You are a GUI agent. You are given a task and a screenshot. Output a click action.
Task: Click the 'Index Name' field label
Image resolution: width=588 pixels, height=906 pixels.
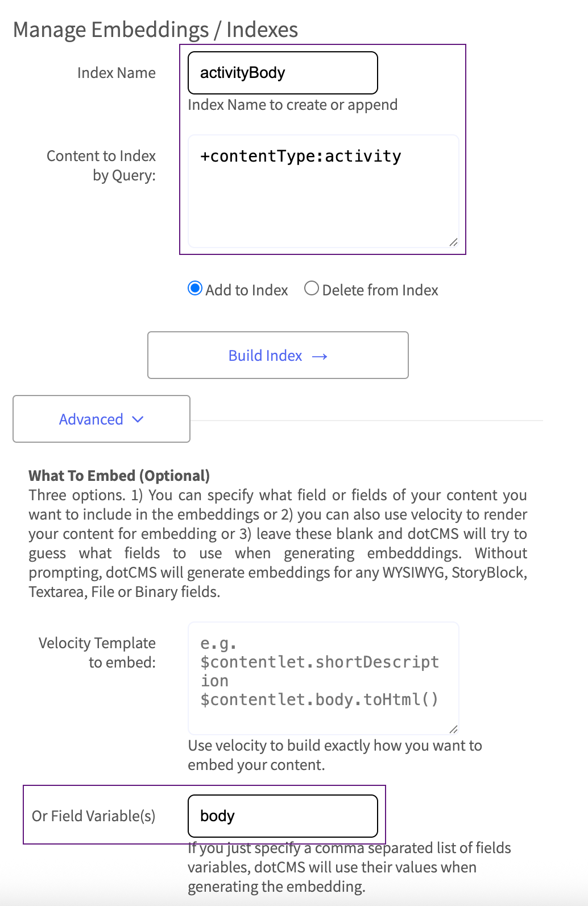(116, 73)
